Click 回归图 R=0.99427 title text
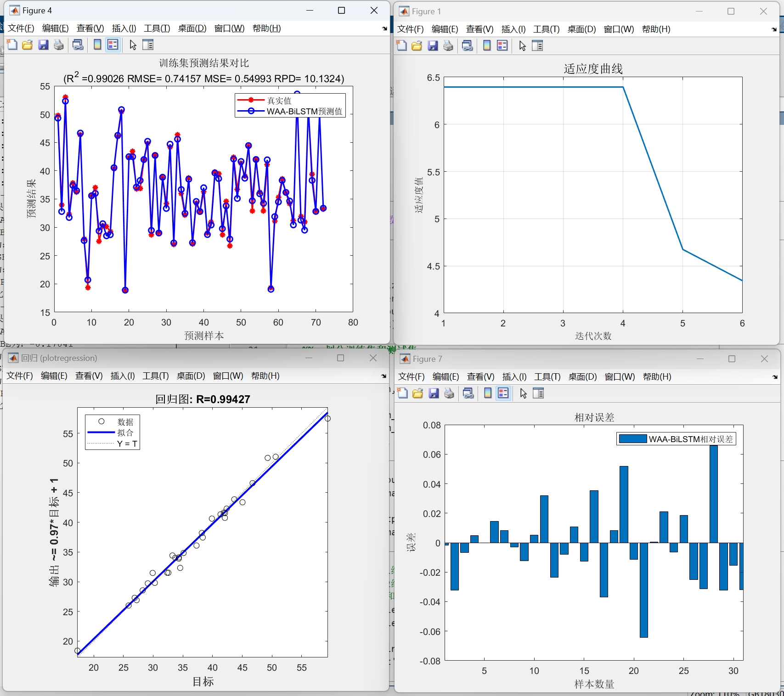This screenshot has height=696, width=784. pyautogui.click(x=203, y=399)
